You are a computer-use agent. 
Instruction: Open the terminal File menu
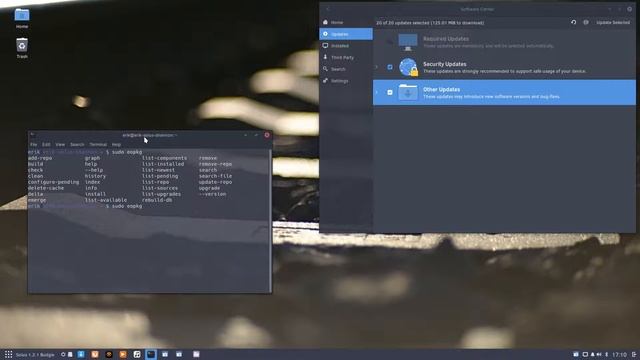point(33,144)
